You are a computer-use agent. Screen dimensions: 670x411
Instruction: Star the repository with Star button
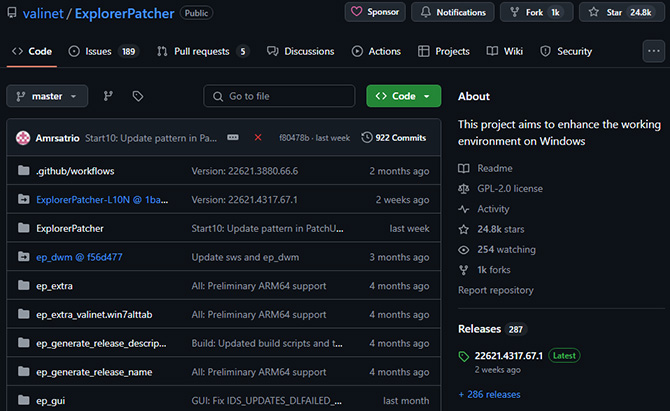click(622, 12)
